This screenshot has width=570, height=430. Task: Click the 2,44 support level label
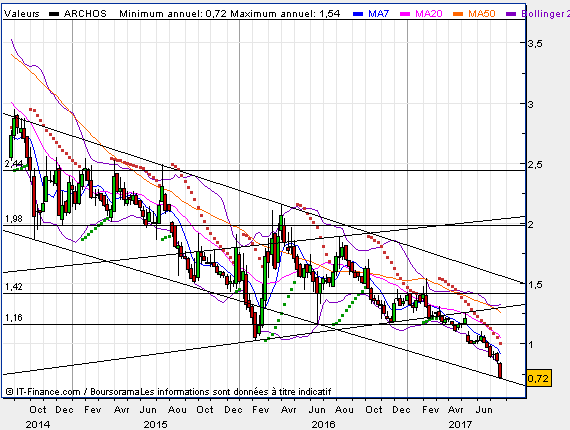[x=13, y=164]
